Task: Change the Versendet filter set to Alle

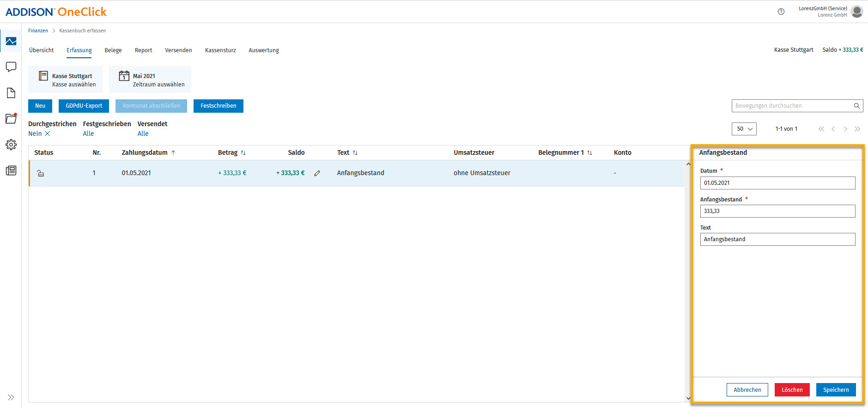Action: [x=143, y=134]
